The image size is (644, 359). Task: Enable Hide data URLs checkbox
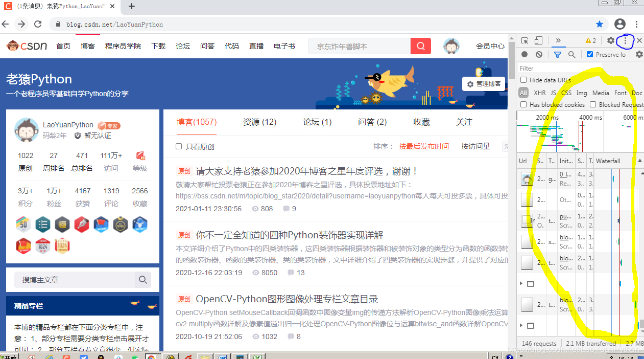[x=523, y=80]
